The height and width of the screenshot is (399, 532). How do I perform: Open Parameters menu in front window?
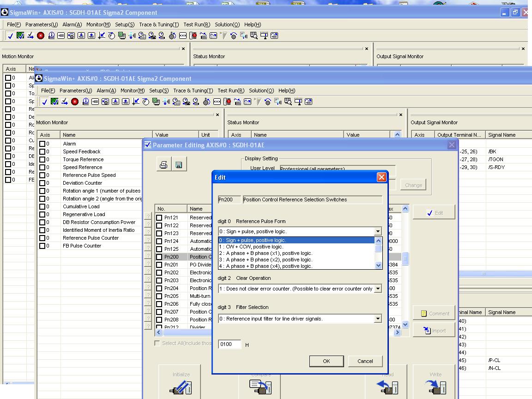coord(76,91)
